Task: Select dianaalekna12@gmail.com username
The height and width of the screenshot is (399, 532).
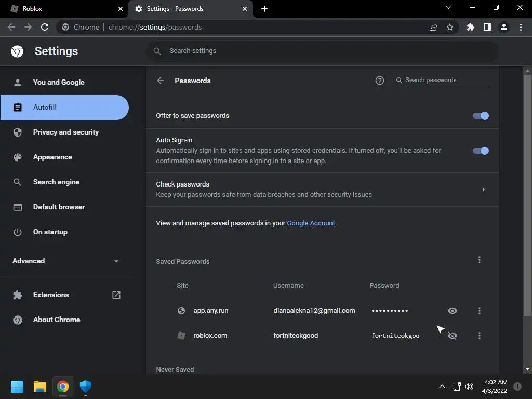Action: pyautogui.click(x=314, y=311)
